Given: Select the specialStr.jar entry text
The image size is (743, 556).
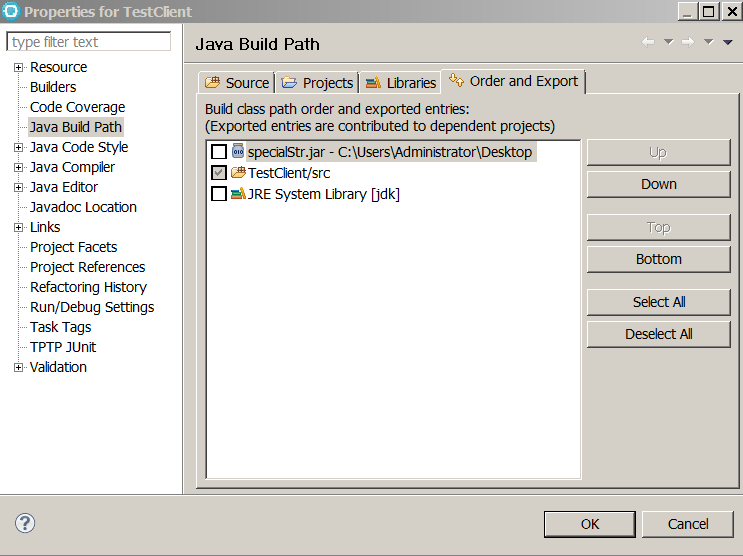Looking at the screenshot, I should pyautogui.click(x=390, y=152).
